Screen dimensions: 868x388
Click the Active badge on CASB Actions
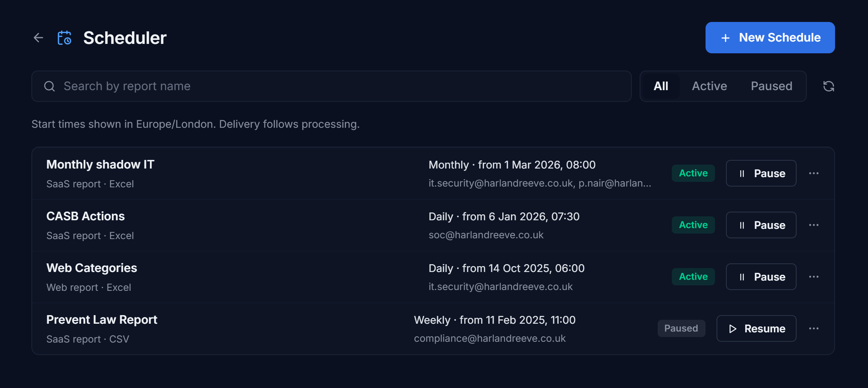click(x=693, y=225)
